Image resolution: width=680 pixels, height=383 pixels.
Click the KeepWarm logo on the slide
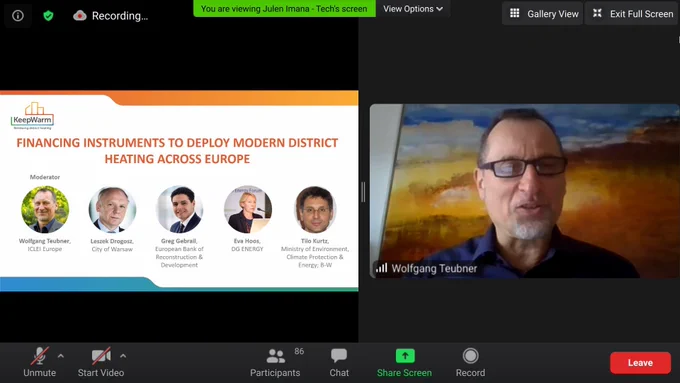point(33,116)
